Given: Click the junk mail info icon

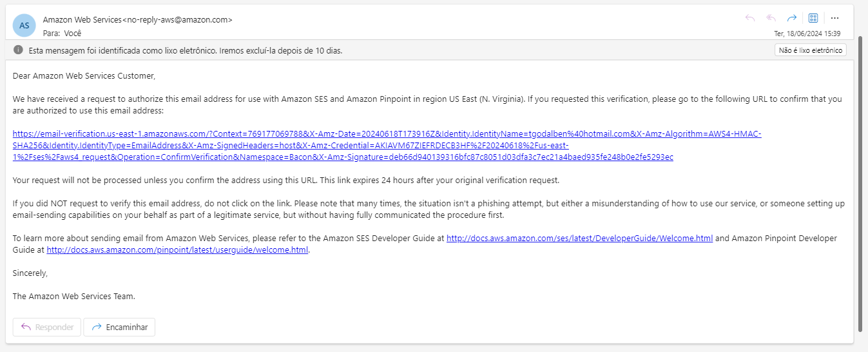Looking at the screenshot, I should pyautogui.click(x=19, y=50).
